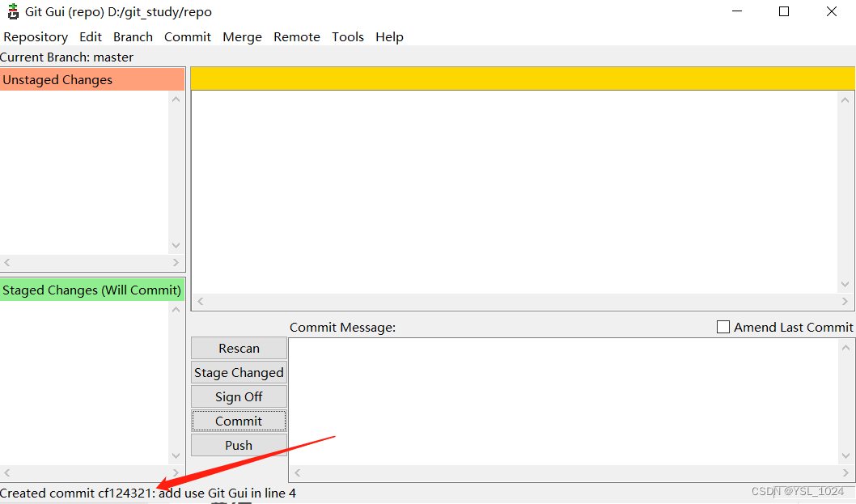Click up arrow of Commit Message vertical scrollbar

[x=845, y=348]
